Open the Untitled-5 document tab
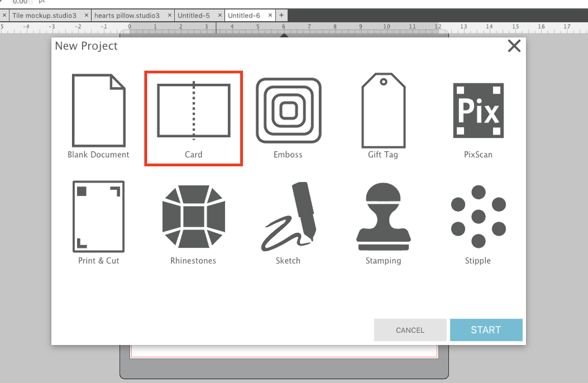Screen dimensions: 588x383 pyautogui.click(x=194, y=15)
